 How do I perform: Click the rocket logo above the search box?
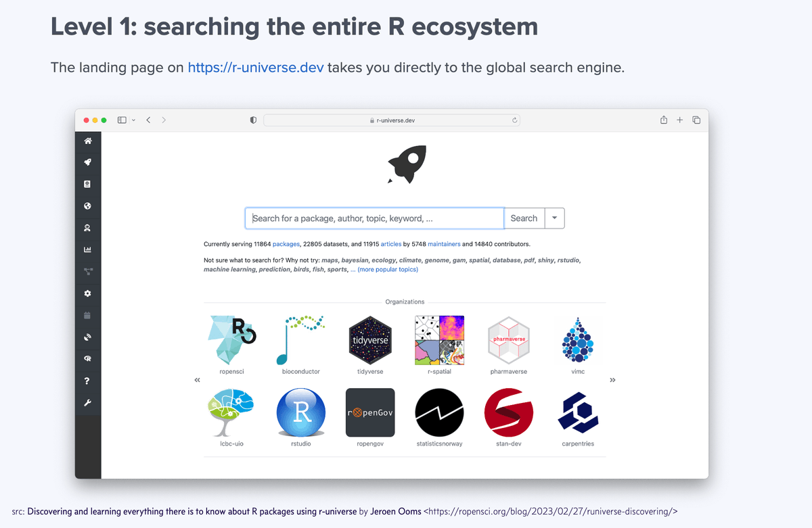pyautogui.click(x=407, y=164)
